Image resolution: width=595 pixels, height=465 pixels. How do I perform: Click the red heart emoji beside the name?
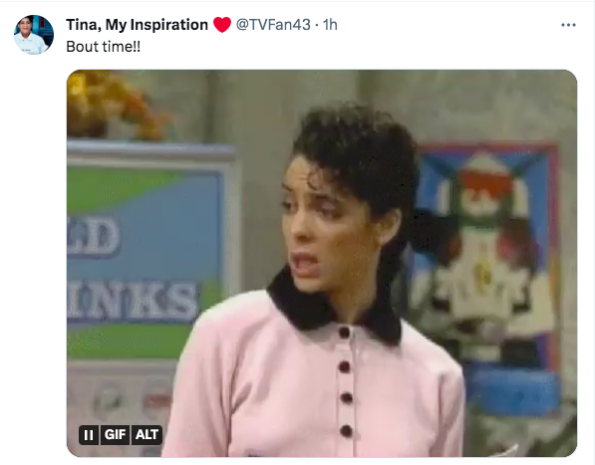tap(222, 25)
